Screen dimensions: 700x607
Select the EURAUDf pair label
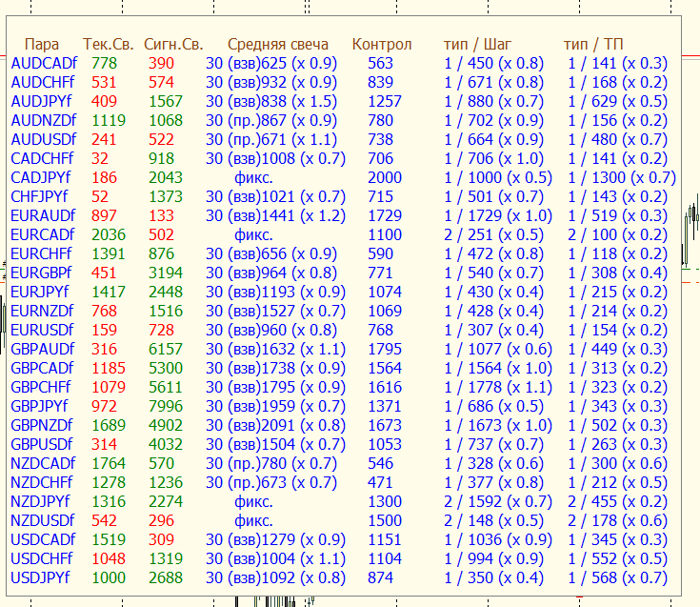click(43, 215)
